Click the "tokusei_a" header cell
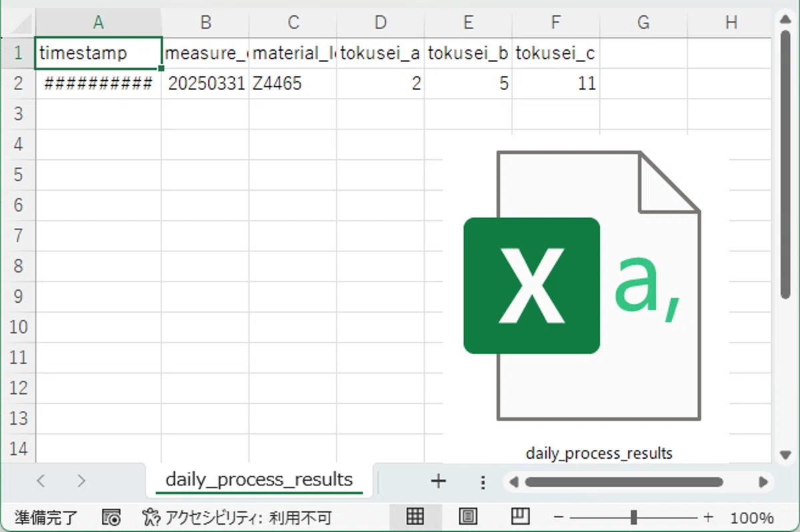This screenshot has width=800, height=532. [x=381, y=53]
